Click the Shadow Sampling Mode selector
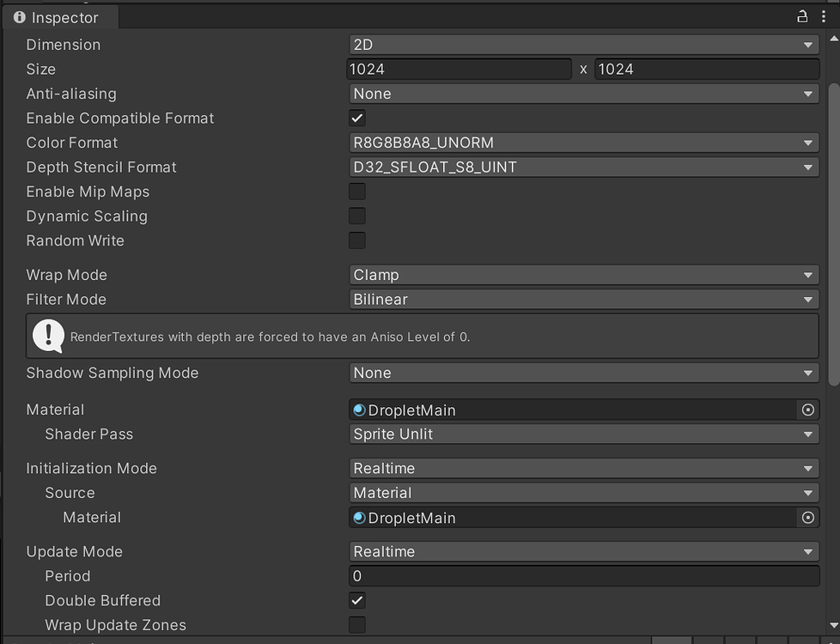 [x=584, y=373]
